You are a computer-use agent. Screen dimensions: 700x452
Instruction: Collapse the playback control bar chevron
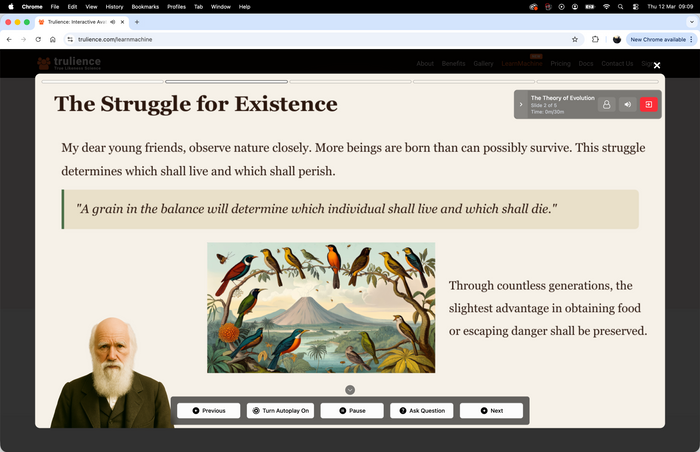coord(350,389)
